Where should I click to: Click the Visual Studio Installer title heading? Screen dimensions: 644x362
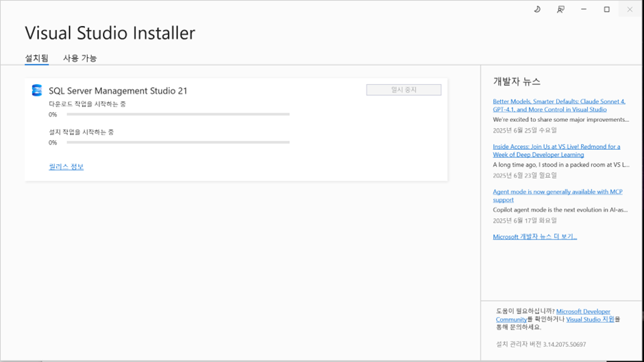(x=110, y=34)
